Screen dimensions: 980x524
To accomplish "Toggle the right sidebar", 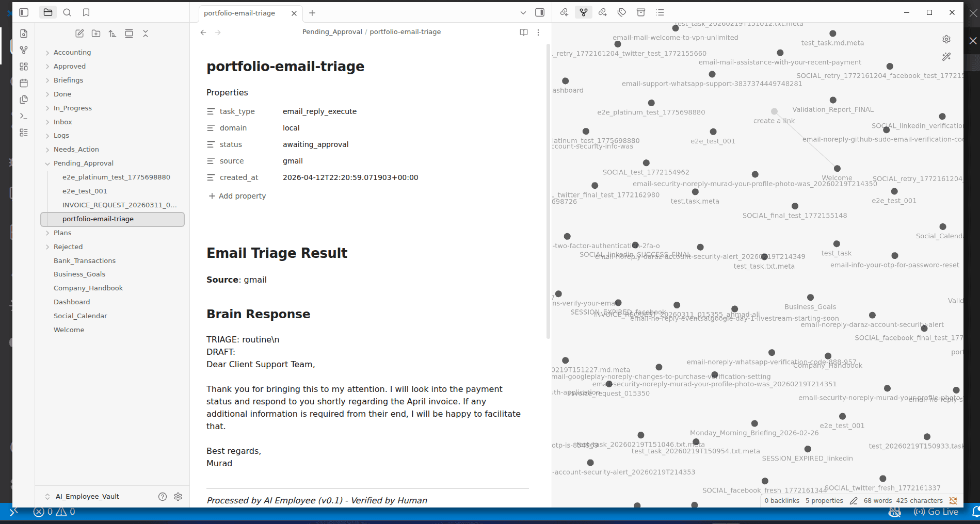I will pos(540,12).
